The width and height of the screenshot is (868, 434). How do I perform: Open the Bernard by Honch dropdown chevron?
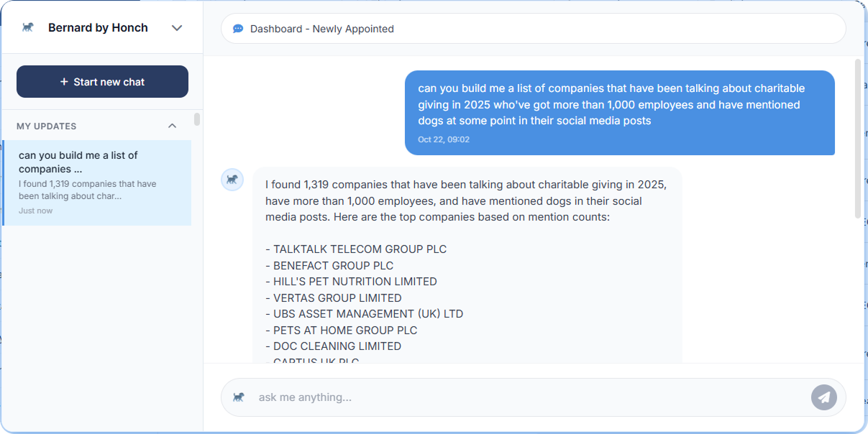pos(177,28)
